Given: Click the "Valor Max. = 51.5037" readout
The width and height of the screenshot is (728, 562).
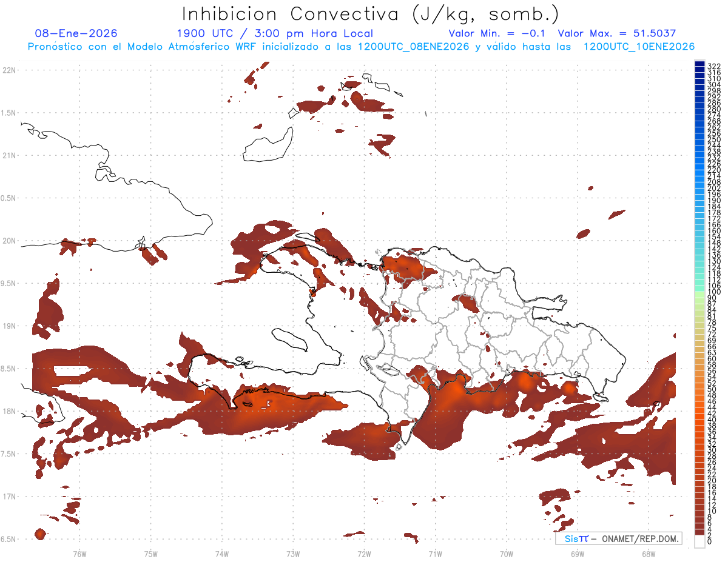Looking at the screenshot, I should (616, 33).
